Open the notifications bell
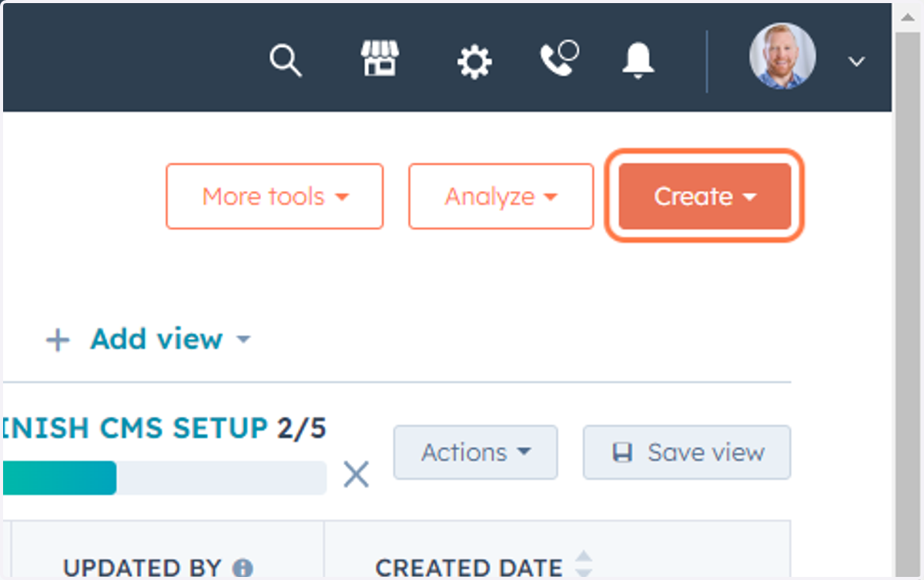Image resolution: width=924 pixels, height=580 pixels. [638, 60]
